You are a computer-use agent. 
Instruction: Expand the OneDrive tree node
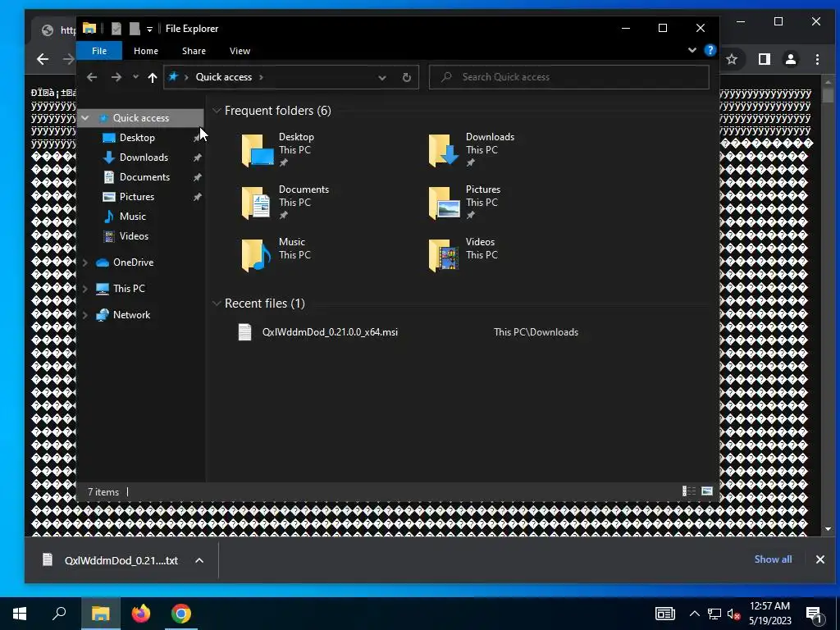pos(84,262)
